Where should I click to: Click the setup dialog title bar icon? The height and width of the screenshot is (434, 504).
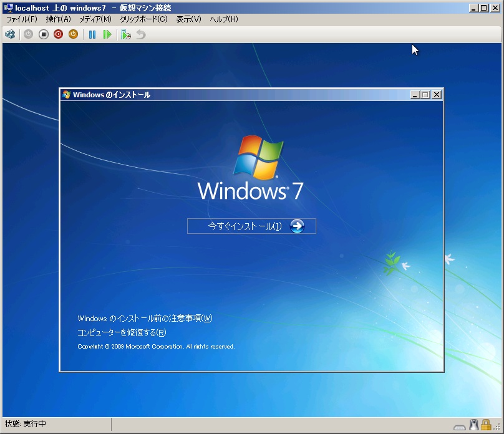tap(67, 95)
